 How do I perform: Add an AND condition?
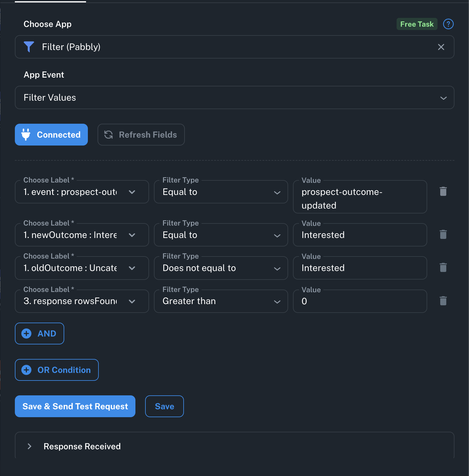click(39, 334)
